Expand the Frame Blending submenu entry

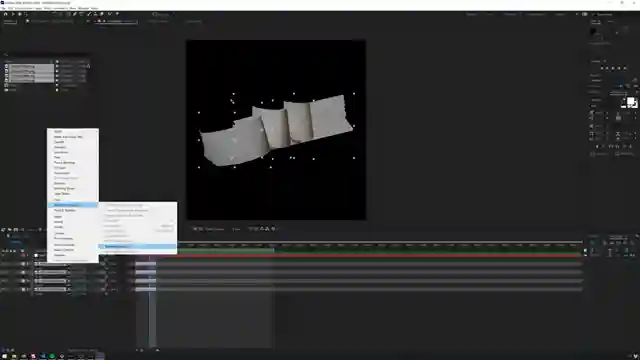[73, 162]
